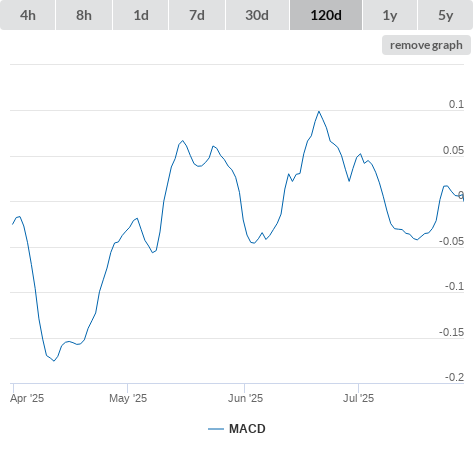Click the 0.1 y-axis value
The image size is (474, 455).
456,104
